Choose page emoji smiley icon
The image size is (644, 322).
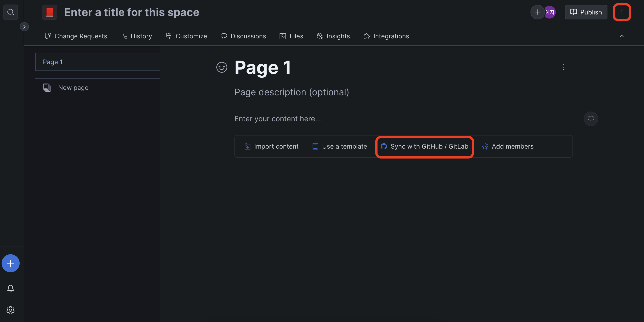point(222,67)
